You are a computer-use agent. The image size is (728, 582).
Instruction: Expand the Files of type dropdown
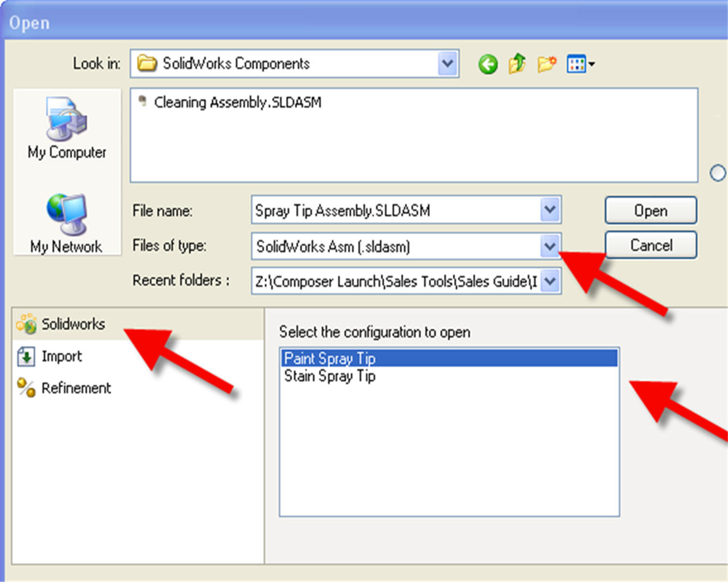[549, 246]
